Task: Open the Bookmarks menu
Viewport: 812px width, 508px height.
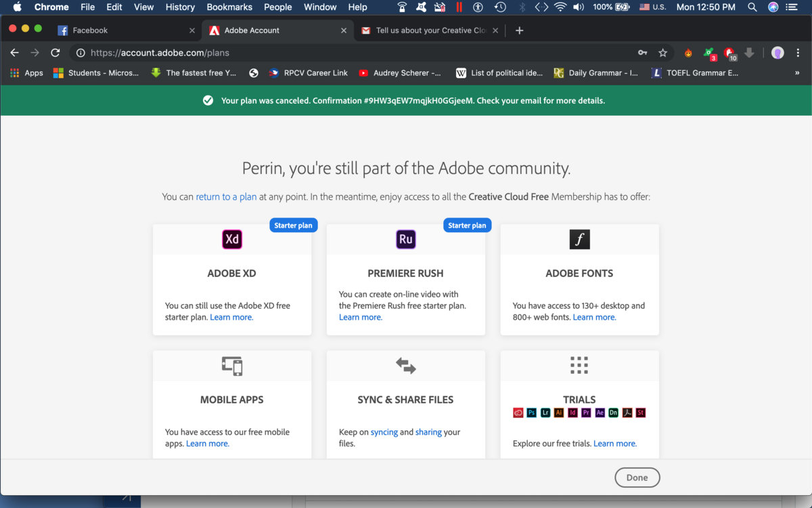Action: click(x=229, y=7)
